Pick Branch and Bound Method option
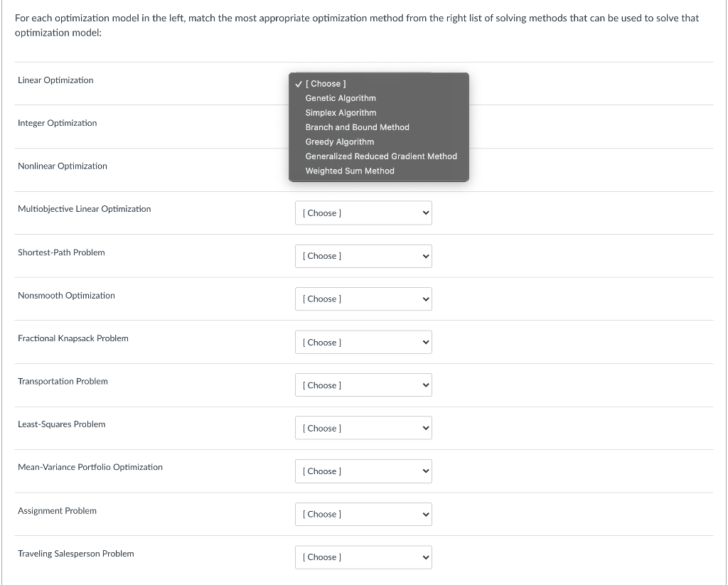 [x=357, y=127]
